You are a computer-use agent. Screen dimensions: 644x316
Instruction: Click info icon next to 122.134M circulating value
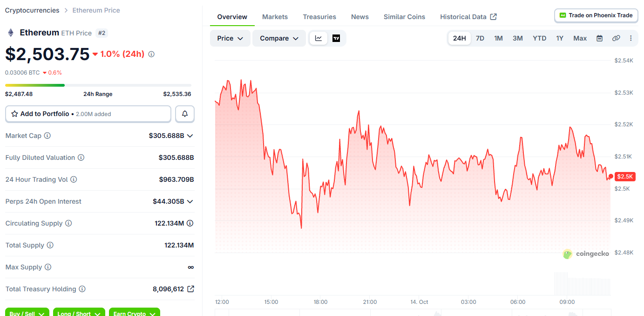[x=190, y=223]
